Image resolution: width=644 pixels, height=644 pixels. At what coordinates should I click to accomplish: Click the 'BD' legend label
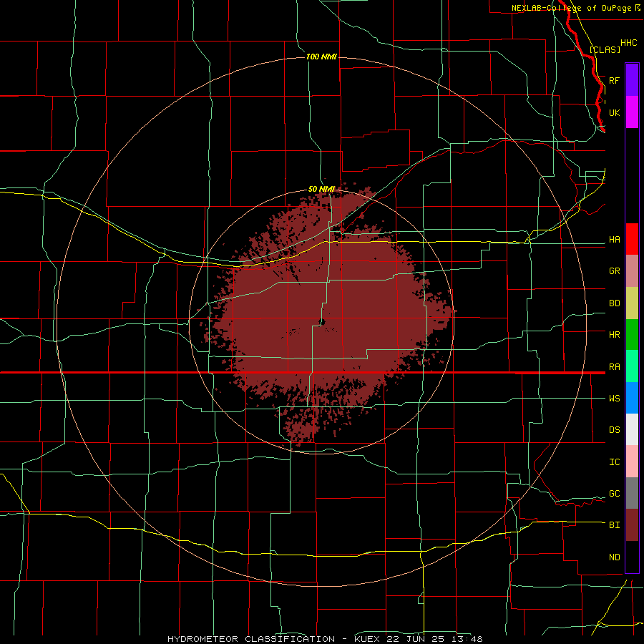click(x=614, y=303)
